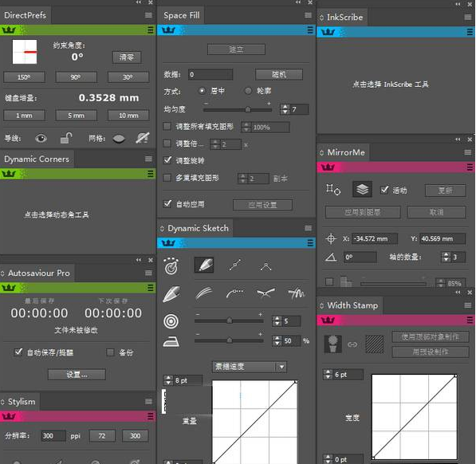
Task: Enable the 备份 backup checkbox
Action: 111,352
